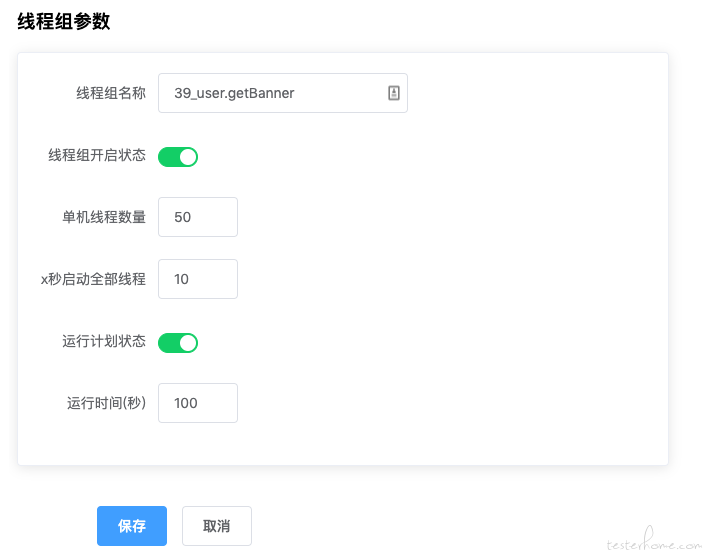This screenshot has width=704, height=560.
Task: Click the autofill contact icon in name field
Action: (x=394, y=93)
